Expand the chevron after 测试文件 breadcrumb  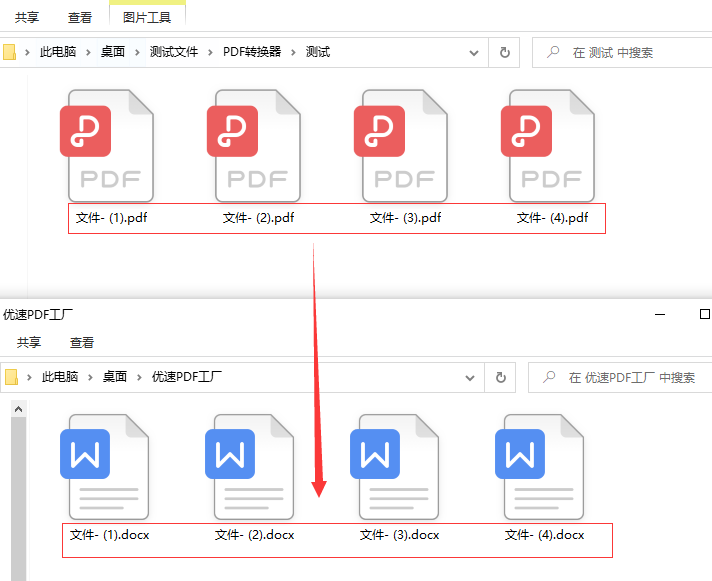pos(210,53)
